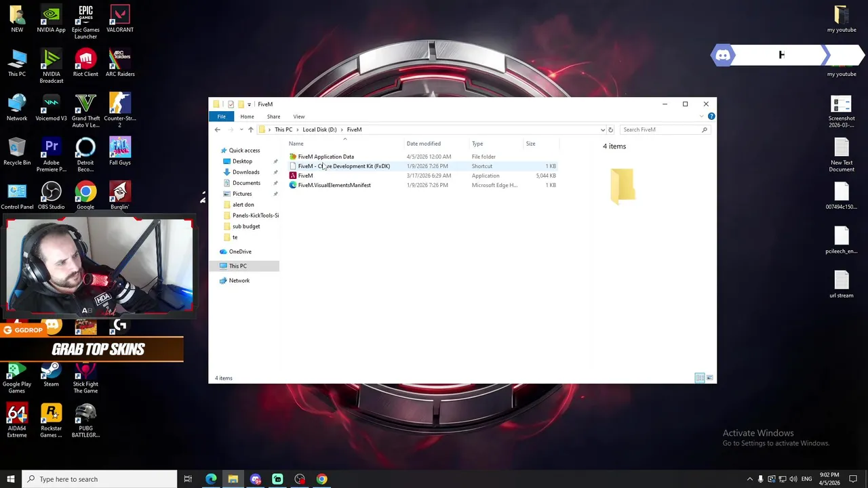Image resolution: width=868 pixels, height=488 pixels.
Task: Select the Riot Client desktop icon
Action: 85,63
